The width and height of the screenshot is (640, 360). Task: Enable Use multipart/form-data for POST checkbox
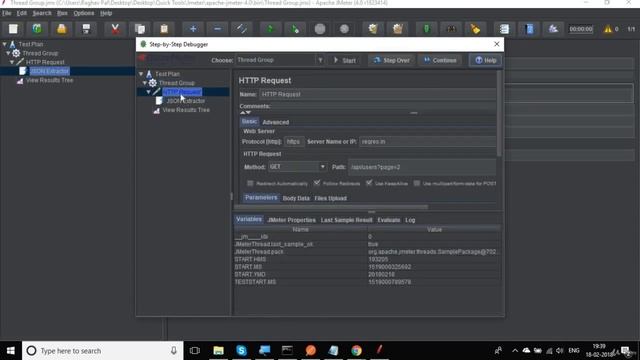417,183
